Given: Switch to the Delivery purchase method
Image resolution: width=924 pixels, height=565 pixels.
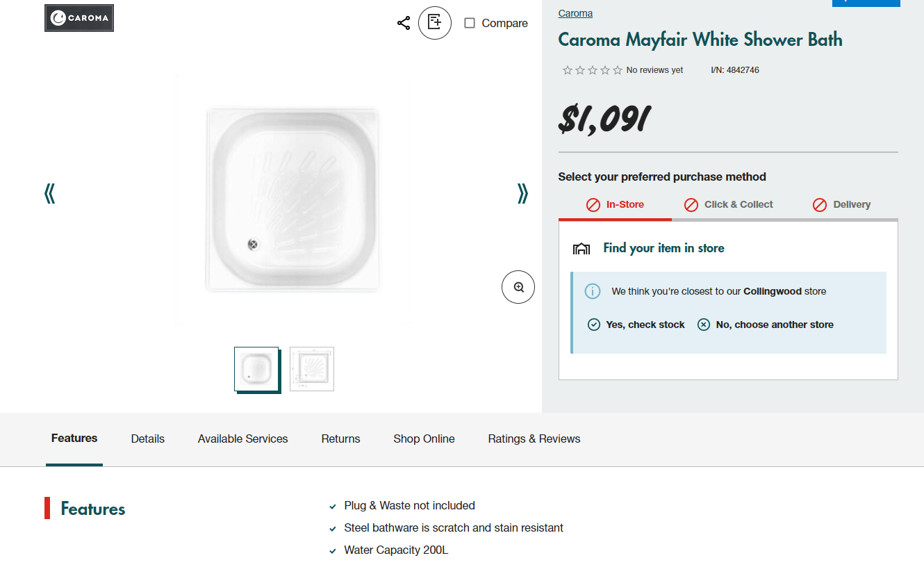Looking at the screenshot, I should pos(841,204).
